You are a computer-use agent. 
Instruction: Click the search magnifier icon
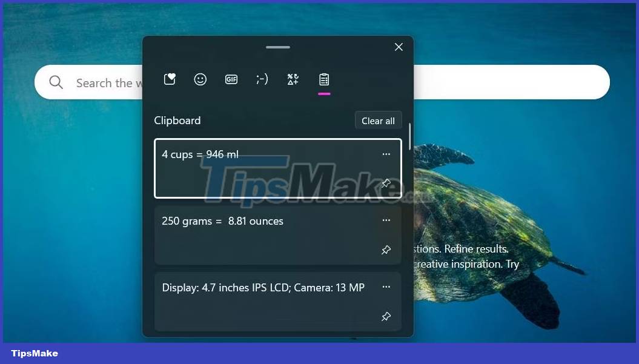pyautogui.click(x=56, y=82)
